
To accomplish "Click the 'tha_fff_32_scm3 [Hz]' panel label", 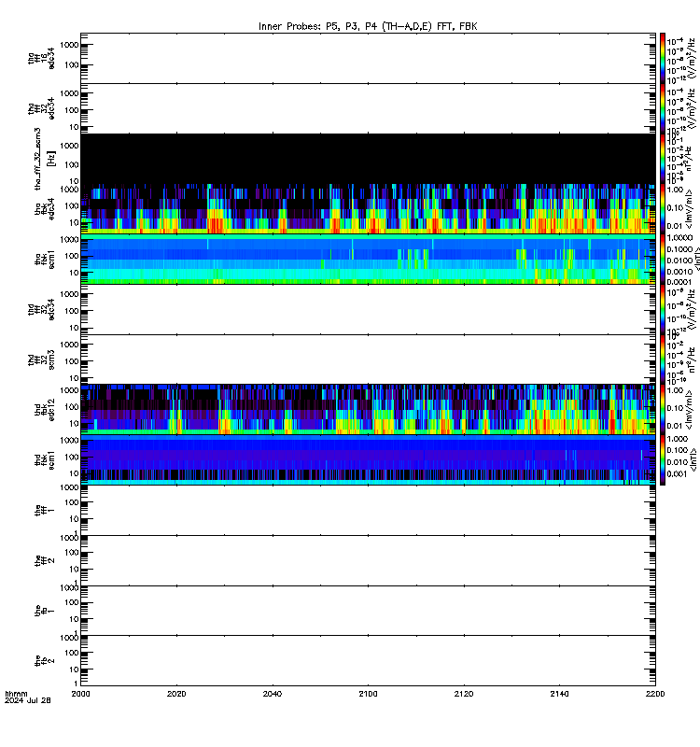I will [x=45, y=159].
